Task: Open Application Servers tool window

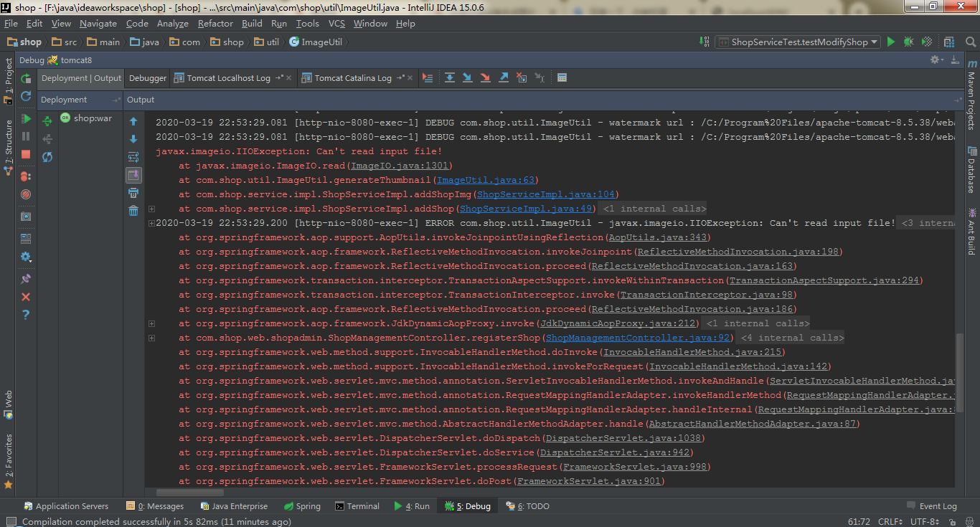Action: tap(66, 506)
